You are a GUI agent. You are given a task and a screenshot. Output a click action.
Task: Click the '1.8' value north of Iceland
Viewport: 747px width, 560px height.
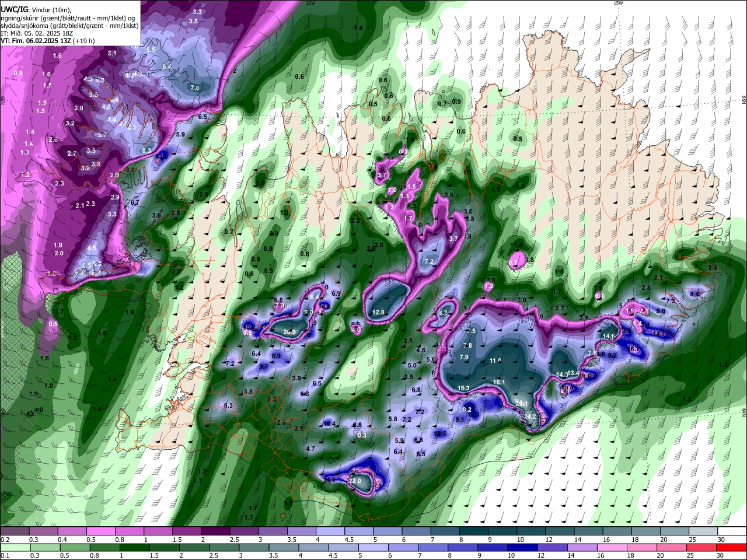point(358,28)
